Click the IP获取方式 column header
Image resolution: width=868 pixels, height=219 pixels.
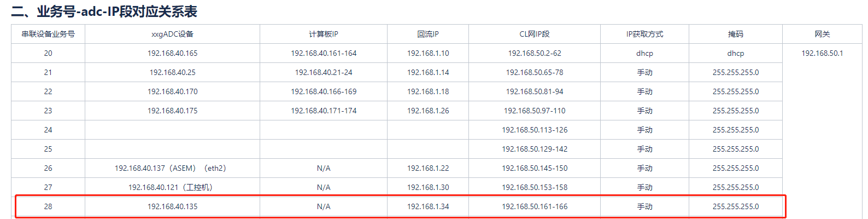pos(644,34)
